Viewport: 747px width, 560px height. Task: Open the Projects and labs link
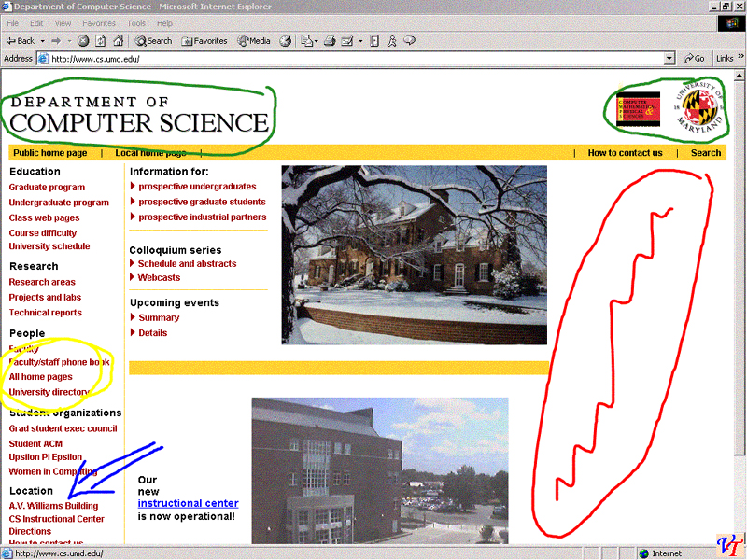(x=45, y=297)
